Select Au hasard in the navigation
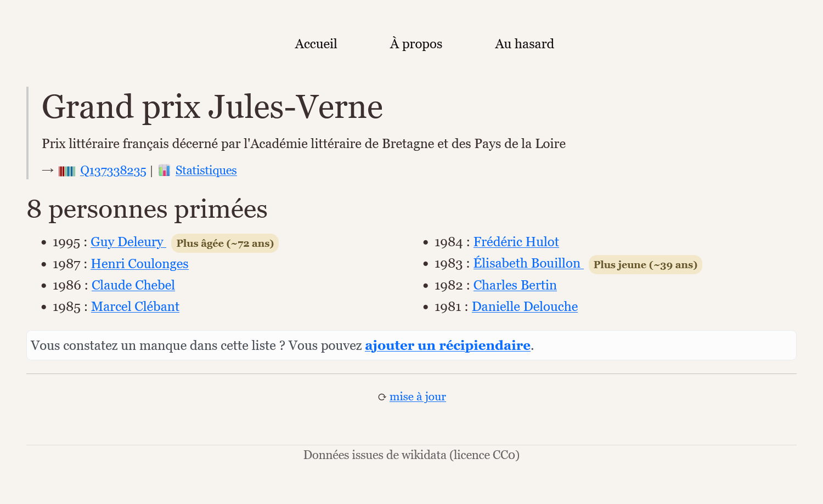The height and width of the screenshot is (504, 823). [524, 44]
